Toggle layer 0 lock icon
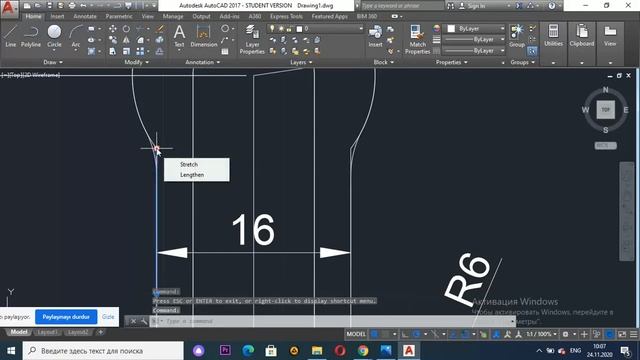640x360 pixels. (x=289, y=29)
